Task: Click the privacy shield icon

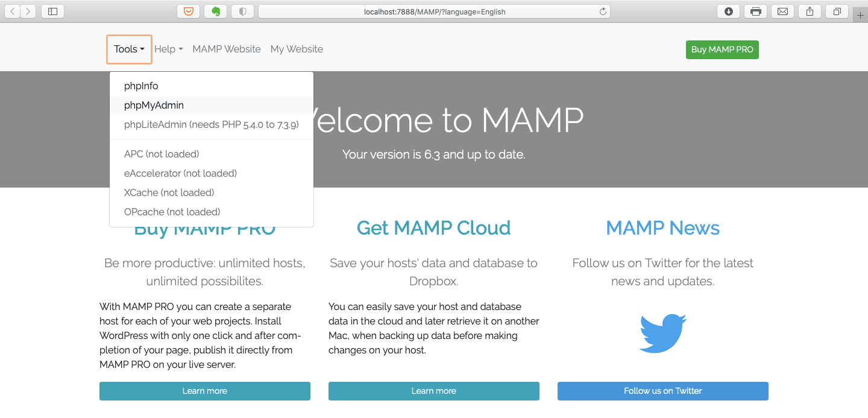Action: click(242, 11)
